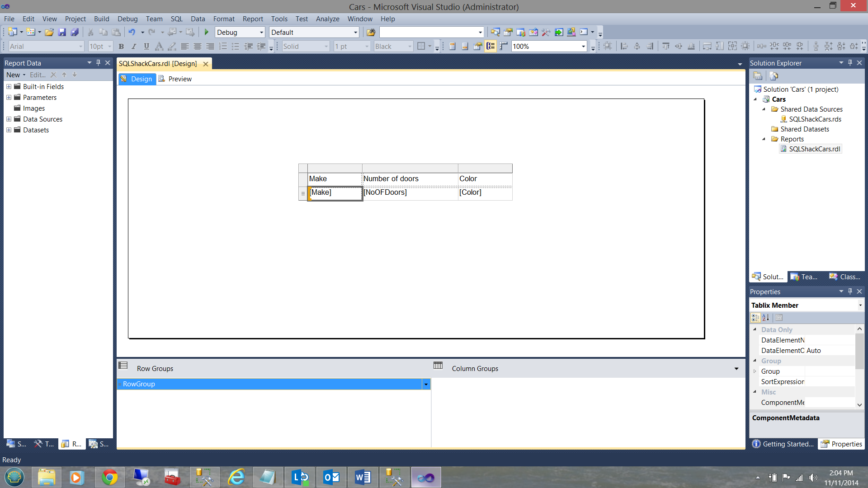Image resolution: width=868 pixels, height=488 pixels.
Task: Open the Black border color dropdown
Action: pyautogui.click(x=410, y=46)
